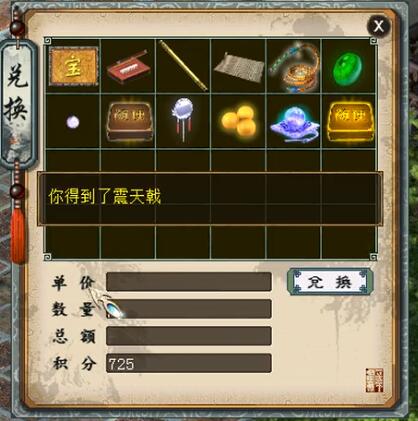Click the 兑换 vertical title tab

[x=18, y=100]
